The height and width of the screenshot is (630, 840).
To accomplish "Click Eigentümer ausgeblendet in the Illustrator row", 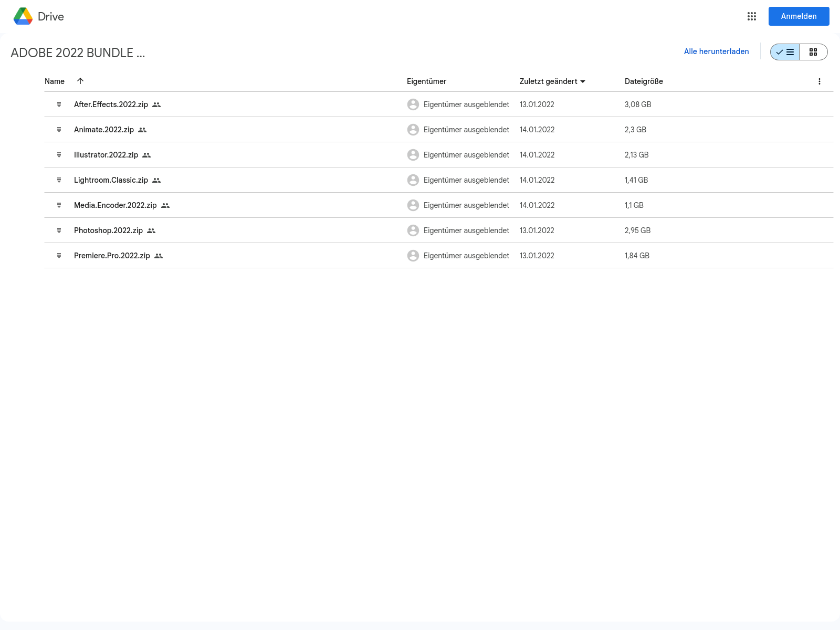I will (466, 155).
